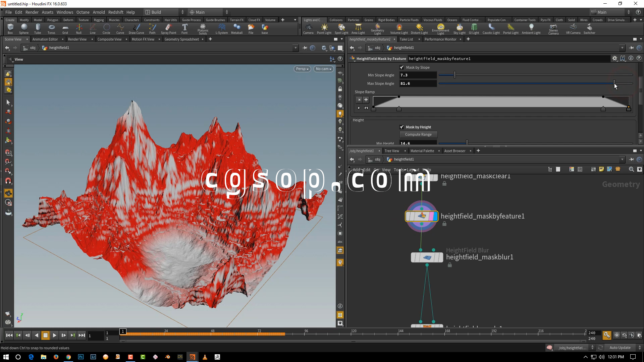Click the heightfield_maskblur1 node
The width and height of the screenshot is (644, 362).
[x=427, y=257]
